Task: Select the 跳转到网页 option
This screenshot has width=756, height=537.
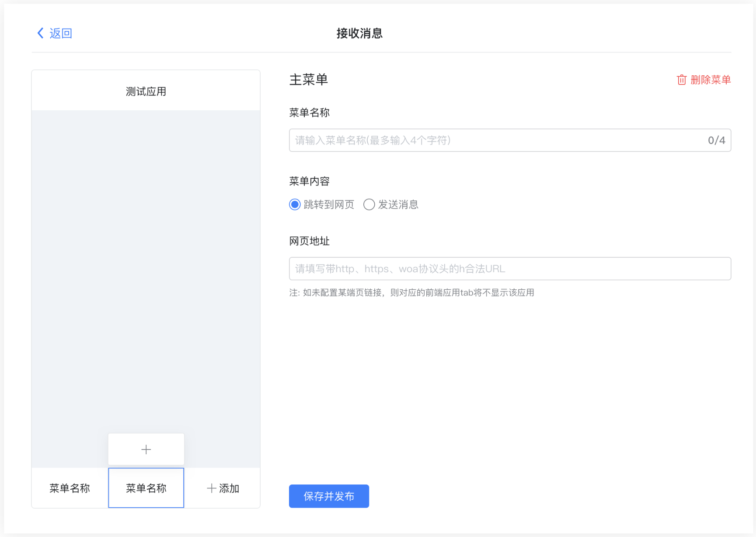Action: (x=322, y=204)
